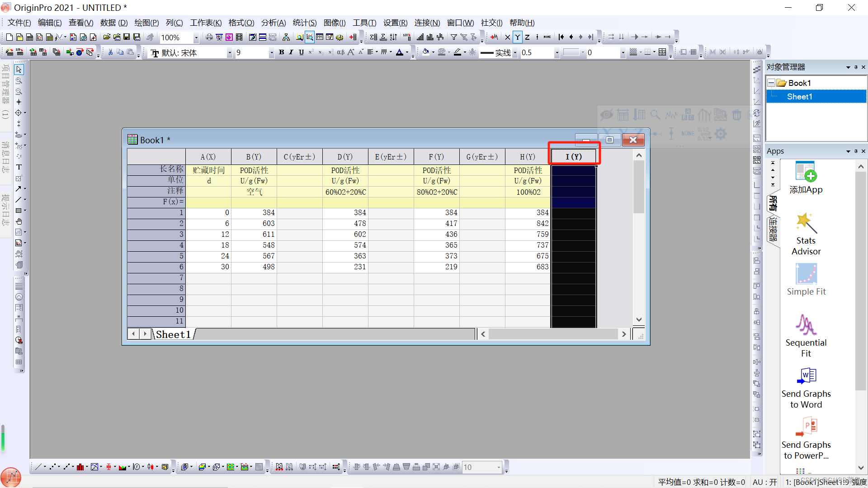The width and height of the screenshot is (868, 488).
Task: Click the Print icon in toolbar
Action: tap(209, 37)
